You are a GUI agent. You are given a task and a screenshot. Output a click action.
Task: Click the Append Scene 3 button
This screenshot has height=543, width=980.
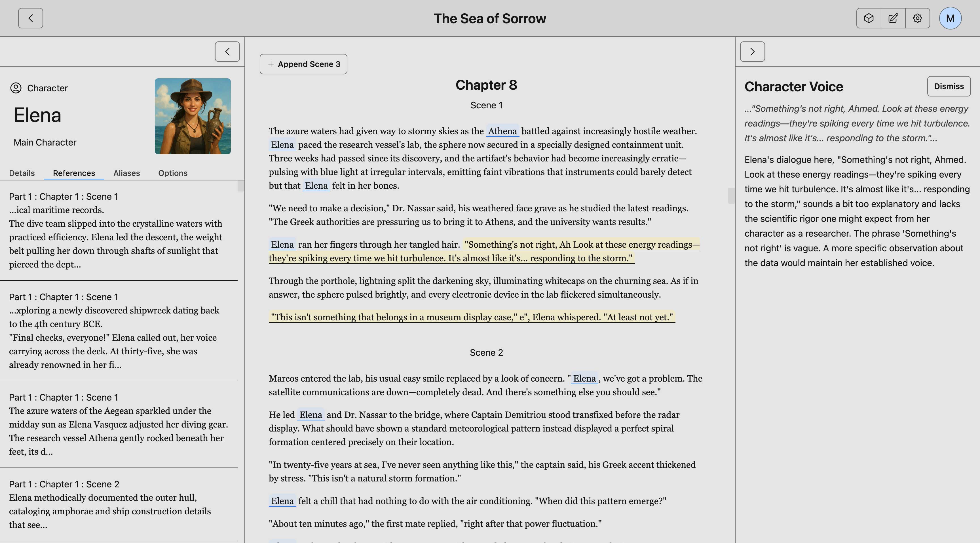(x=303, y=64)
